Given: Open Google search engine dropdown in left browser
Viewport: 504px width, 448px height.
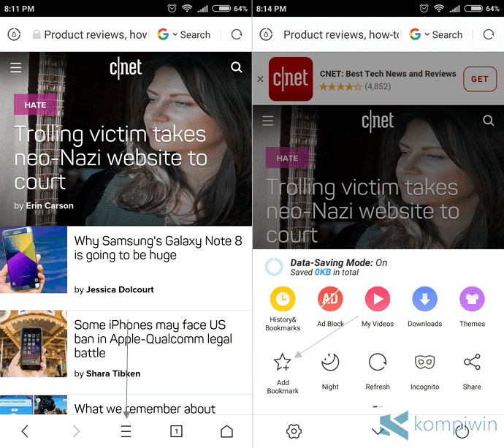Looking at the screenshot, I should (167, 34).
